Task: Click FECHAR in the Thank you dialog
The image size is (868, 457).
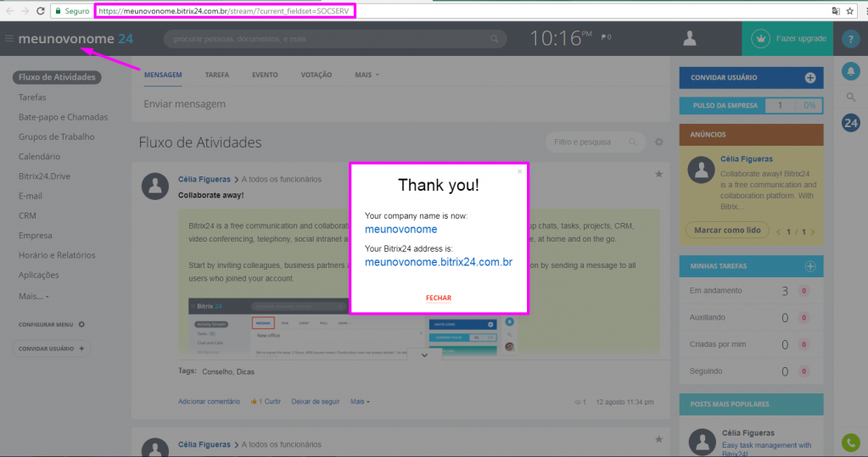Action: tap(439, 298)
